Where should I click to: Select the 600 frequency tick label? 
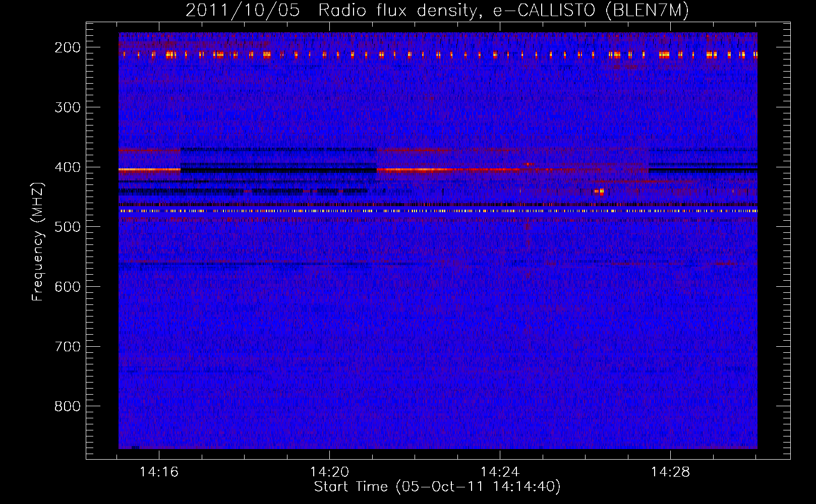click(x=67, y=287)
